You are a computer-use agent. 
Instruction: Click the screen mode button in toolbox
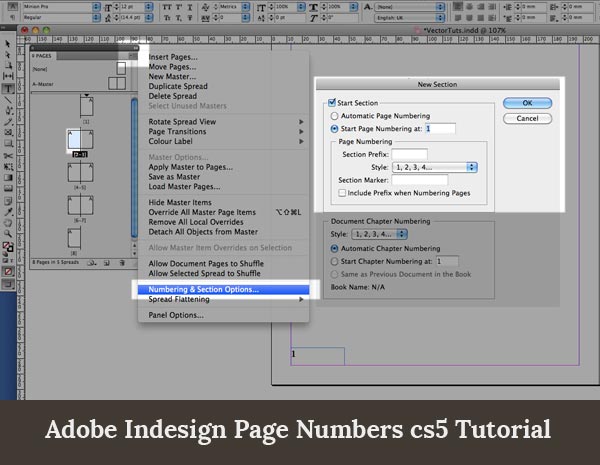(8, 284)
